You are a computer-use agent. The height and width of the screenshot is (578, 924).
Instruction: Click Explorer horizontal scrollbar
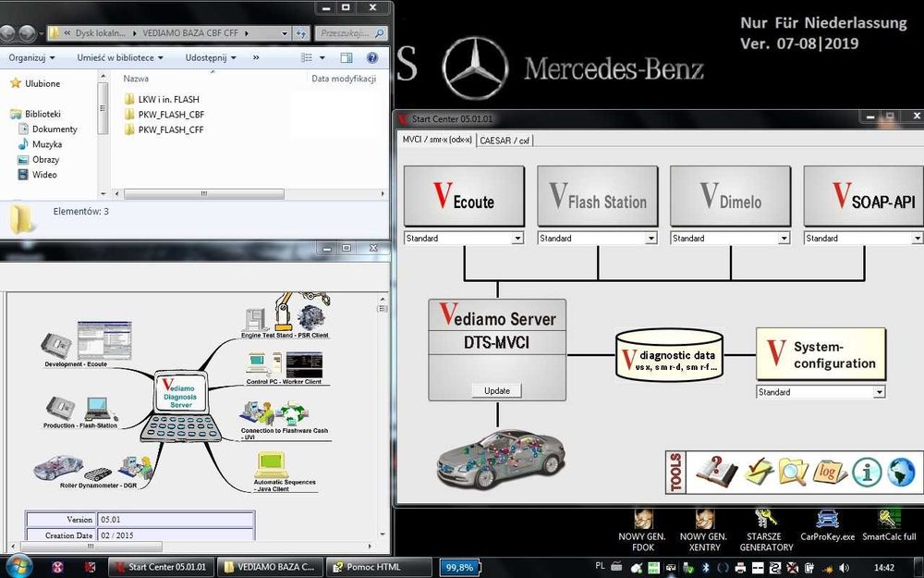[204, 193]
